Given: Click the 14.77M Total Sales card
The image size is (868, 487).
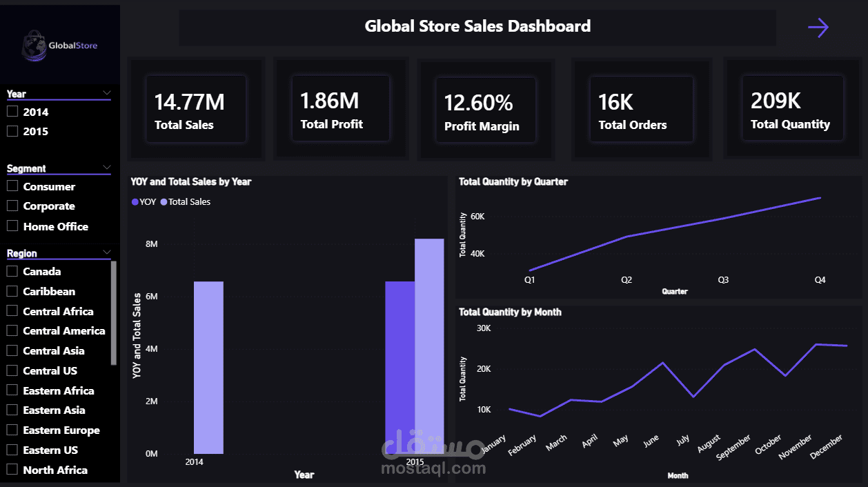Looking at the screenshot, I should [195, 108].
